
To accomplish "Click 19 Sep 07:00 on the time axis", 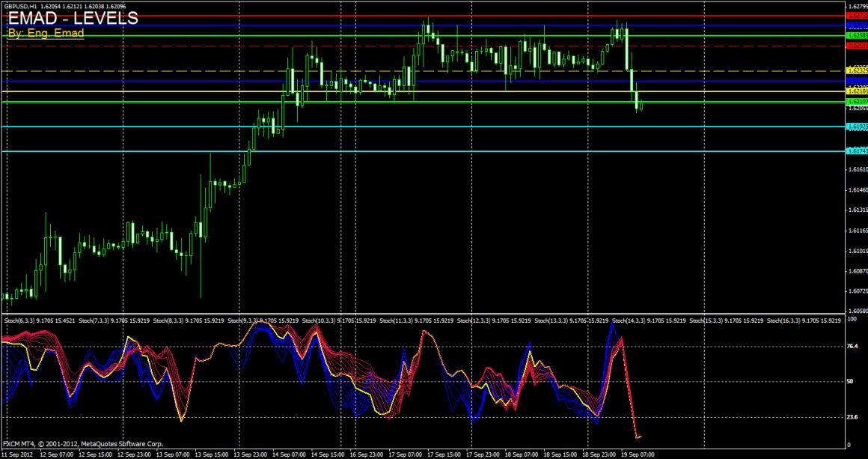I will coord(638,454).
